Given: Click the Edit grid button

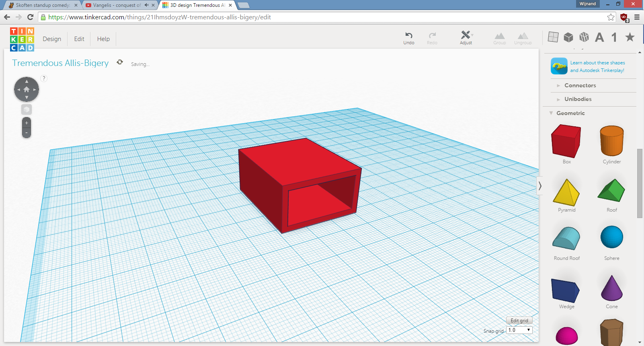Looking at the screenshot, I should pyautogui.click(x=519, y=321).
